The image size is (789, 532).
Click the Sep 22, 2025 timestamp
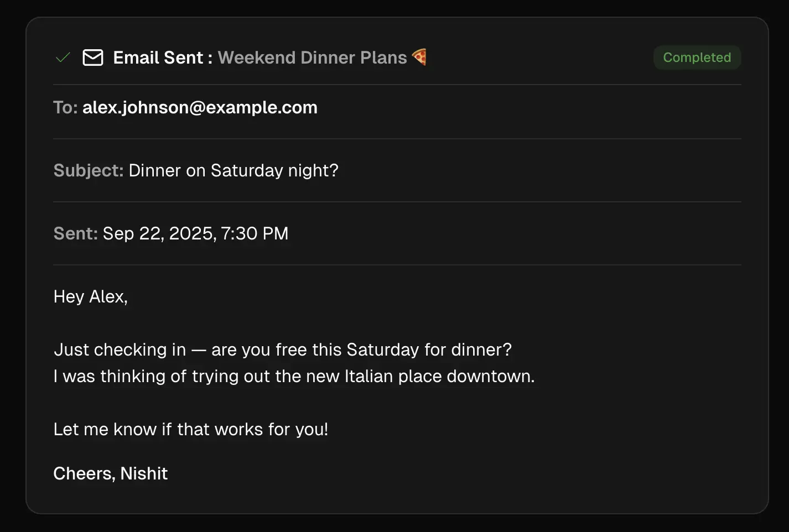[x=195, y=233]
